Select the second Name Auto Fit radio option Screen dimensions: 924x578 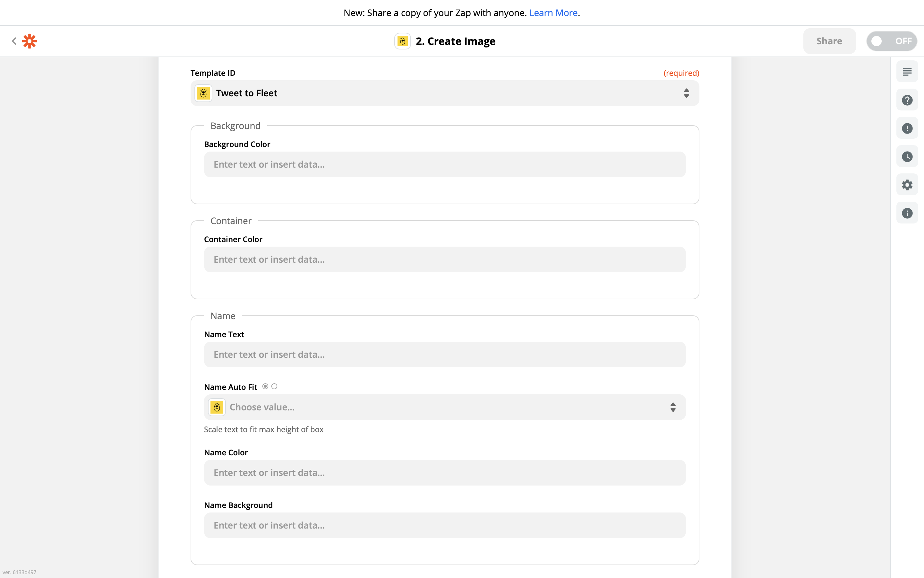point(275,387)
